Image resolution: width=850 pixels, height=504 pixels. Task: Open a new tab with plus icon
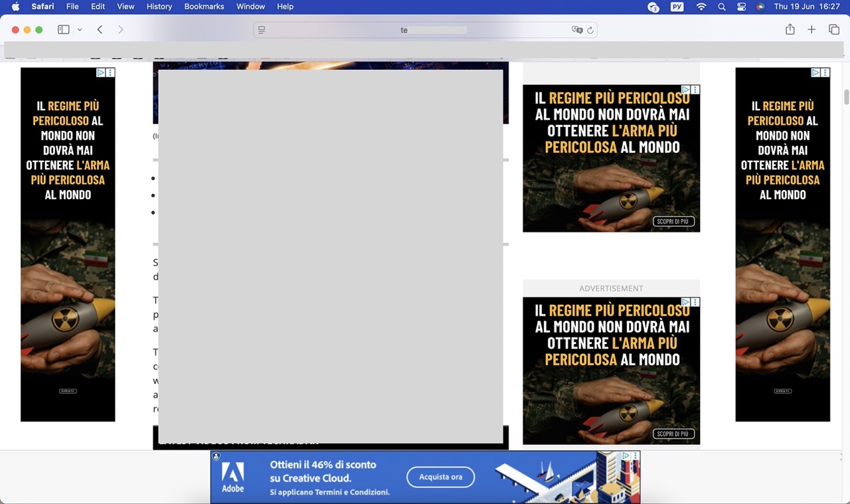click(811, 30)
